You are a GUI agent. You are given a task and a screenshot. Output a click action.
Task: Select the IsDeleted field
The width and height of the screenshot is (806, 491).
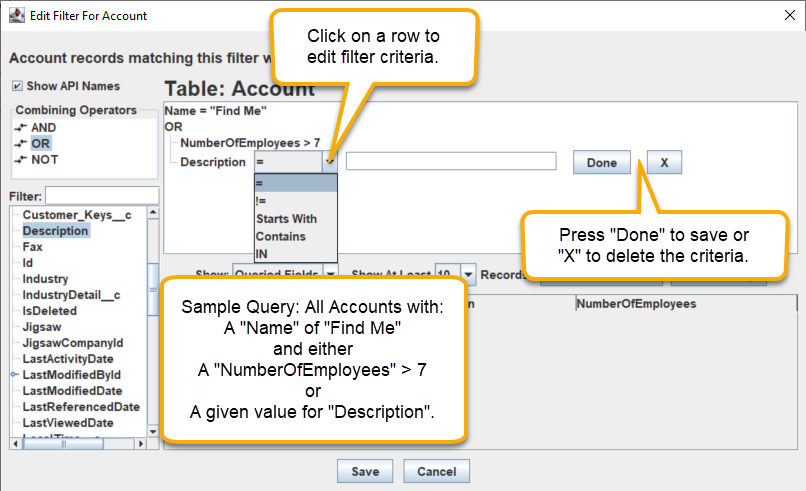[x=50, y=311]
